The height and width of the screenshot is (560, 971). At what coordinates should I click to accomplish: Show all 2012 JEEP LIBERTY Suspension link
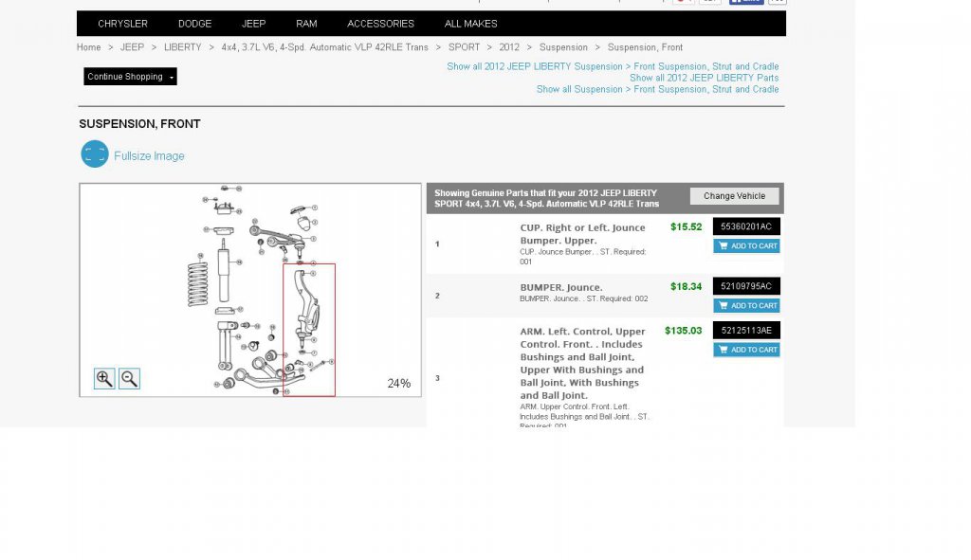[x=614, y=66]
